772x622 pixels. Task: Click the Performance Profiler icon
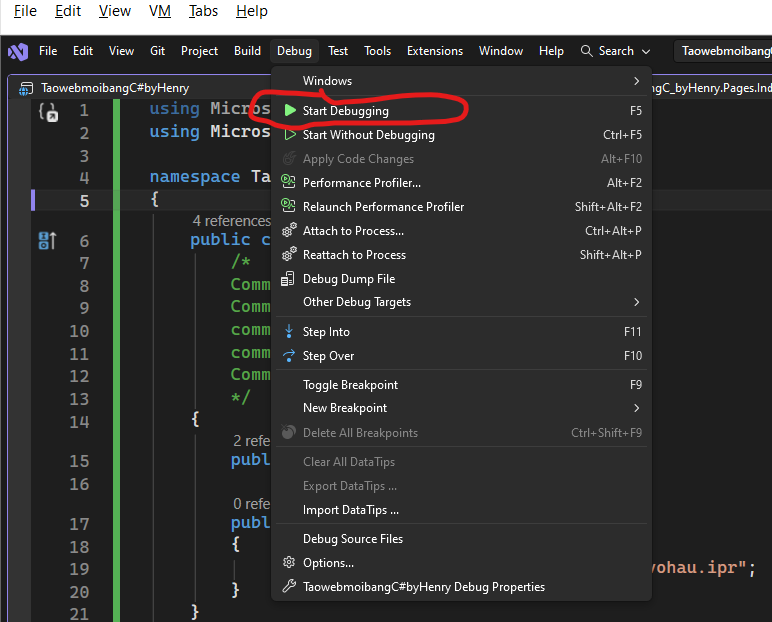(289, 183)
